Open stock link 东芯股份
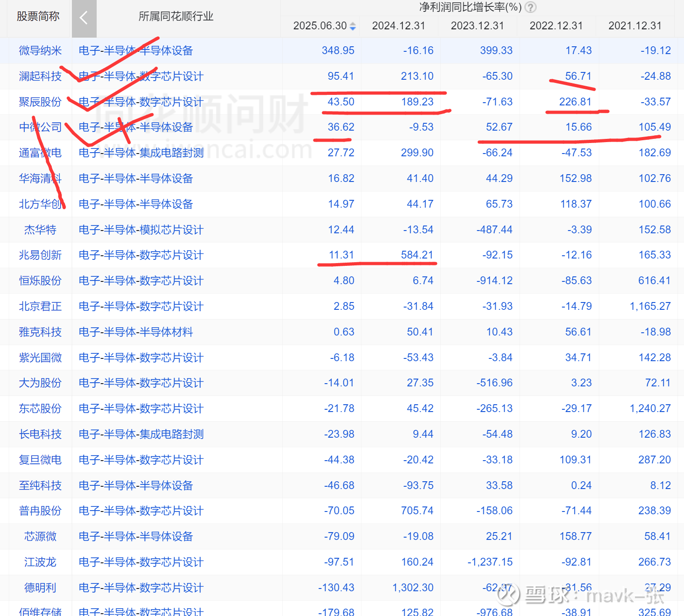 (x=40, y=408)
